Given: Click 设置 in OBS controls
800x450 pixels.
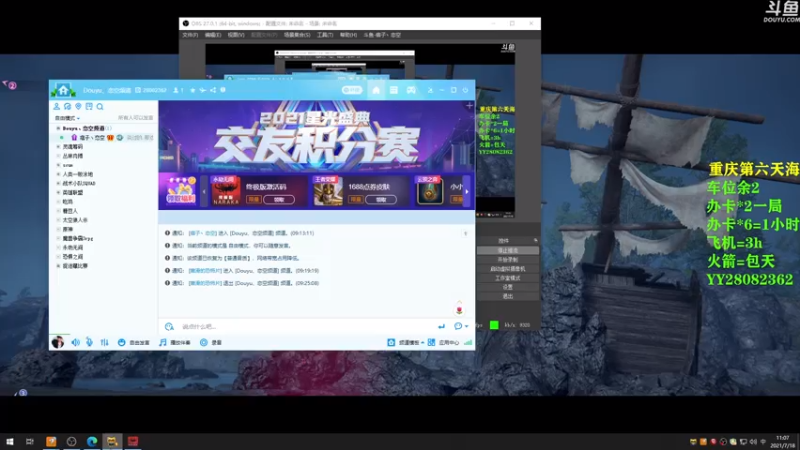Looking at the screenshot, I should 508,287.
